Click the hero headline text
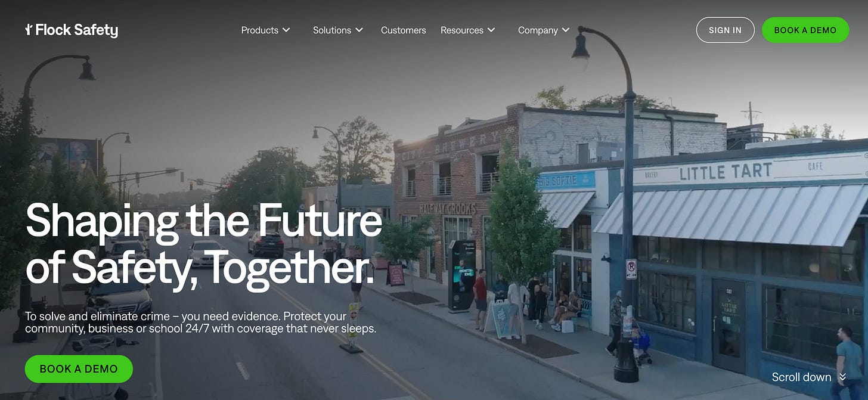This screenshot has width=868, height=400. (203, 243)
